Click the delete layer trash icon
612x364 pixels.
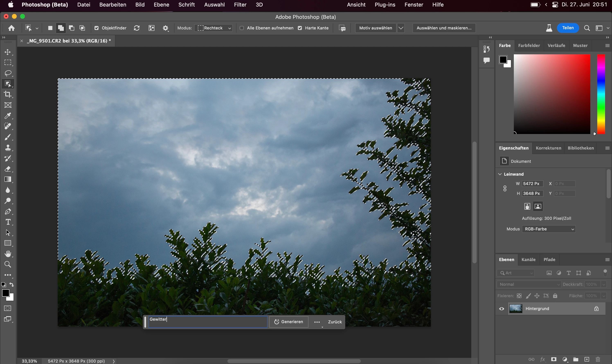point(598,359)
